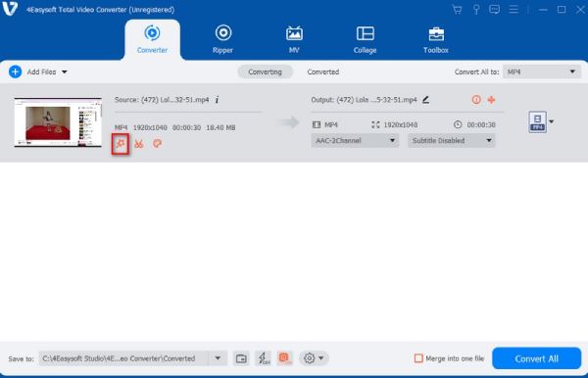Open the Cut scissors tool
Viewport: 588px width, 378px height.
click(x=139, y=144)
